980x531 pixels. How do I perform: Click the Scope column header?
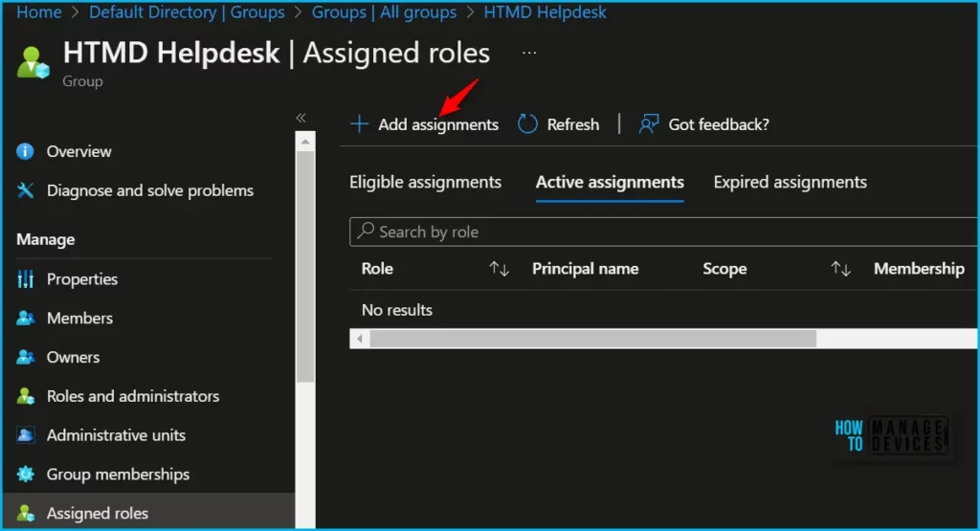pos(724,269)
